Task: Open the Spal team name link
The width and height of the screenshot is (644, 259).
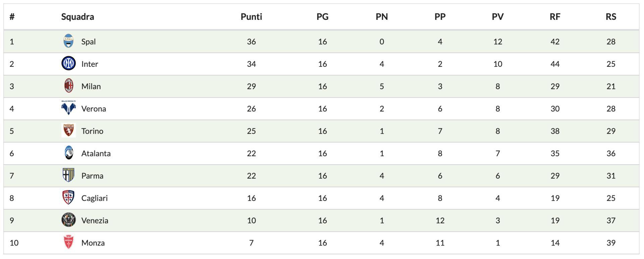Action: coord(89,42)
